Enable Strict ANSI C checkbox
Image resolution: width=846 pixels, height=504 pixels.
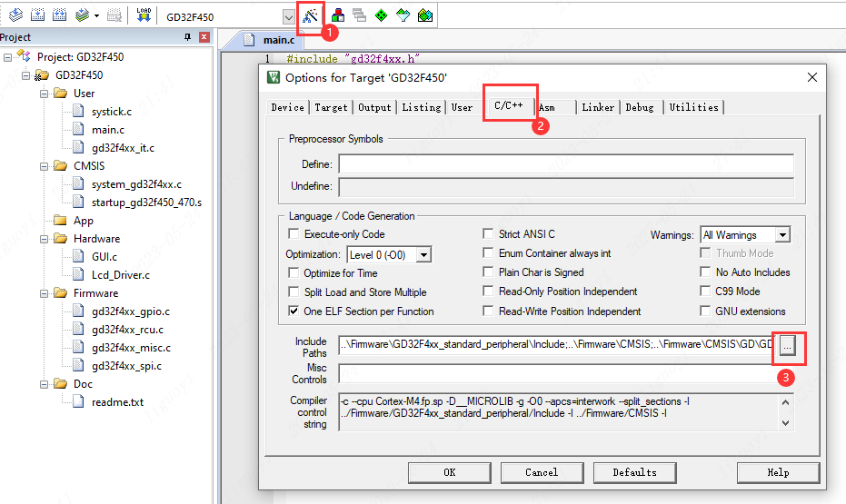(488, 233)
